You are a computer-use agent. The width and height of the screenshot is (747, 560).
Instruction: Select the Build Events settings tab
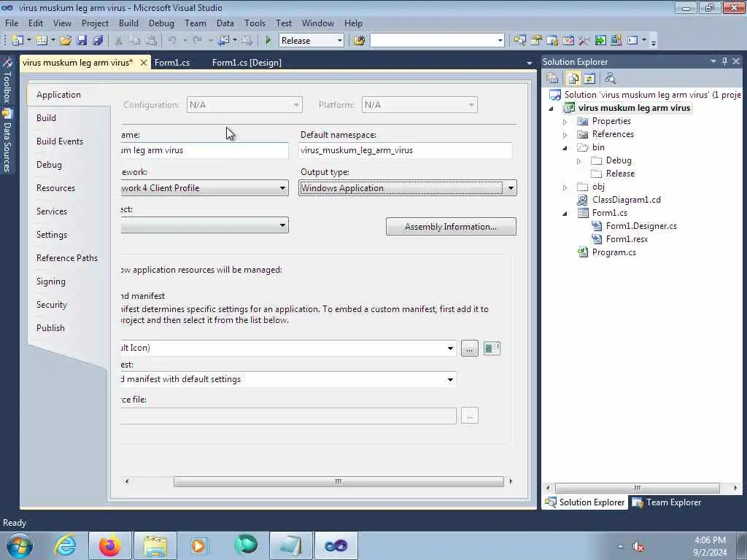60,141
